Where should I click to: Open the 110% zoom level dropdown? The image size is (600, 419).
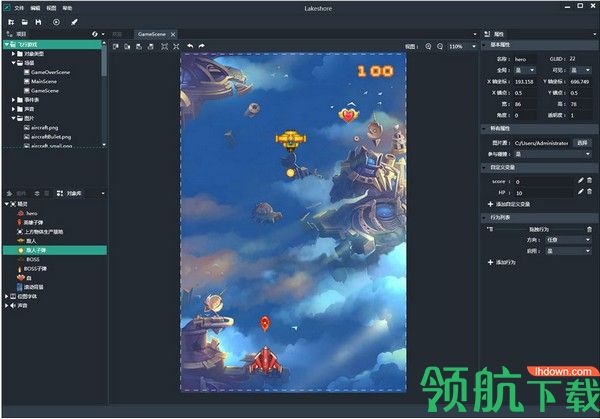tap(462, 46)
